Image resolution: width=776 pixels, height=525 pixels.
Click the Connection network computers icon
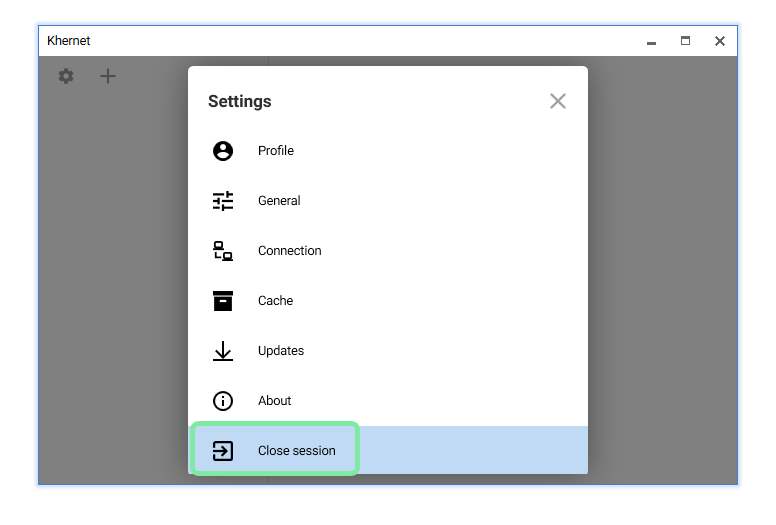click(223, 251)
